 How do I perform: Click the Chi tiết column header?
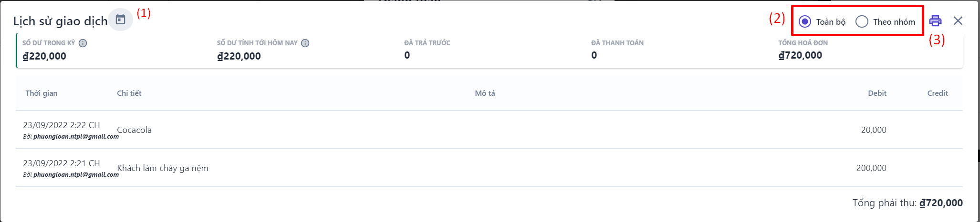pyautogui.click(x=129, y=93)
